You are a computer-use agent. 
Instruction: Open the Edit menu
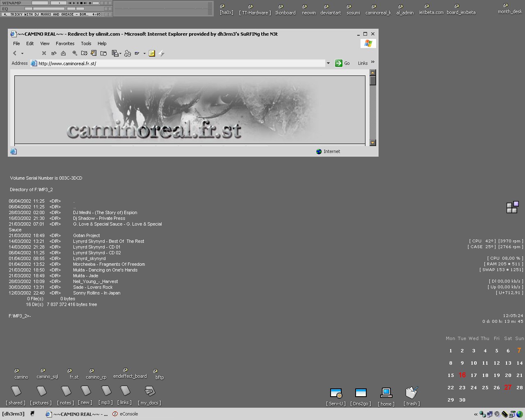click(30, 43)
